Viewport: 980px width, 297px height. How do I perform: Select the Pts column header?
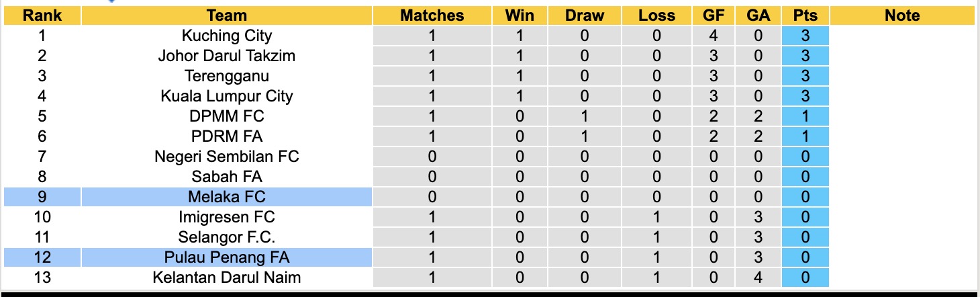pos(805,15)
